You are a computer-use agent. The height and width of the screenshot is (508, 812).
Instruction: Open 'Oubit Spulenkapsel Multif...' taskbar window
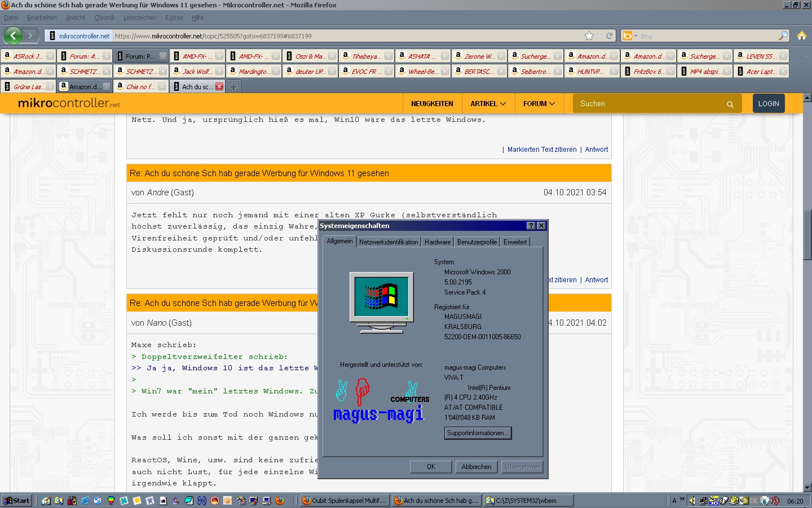click(x=345, y=501)
